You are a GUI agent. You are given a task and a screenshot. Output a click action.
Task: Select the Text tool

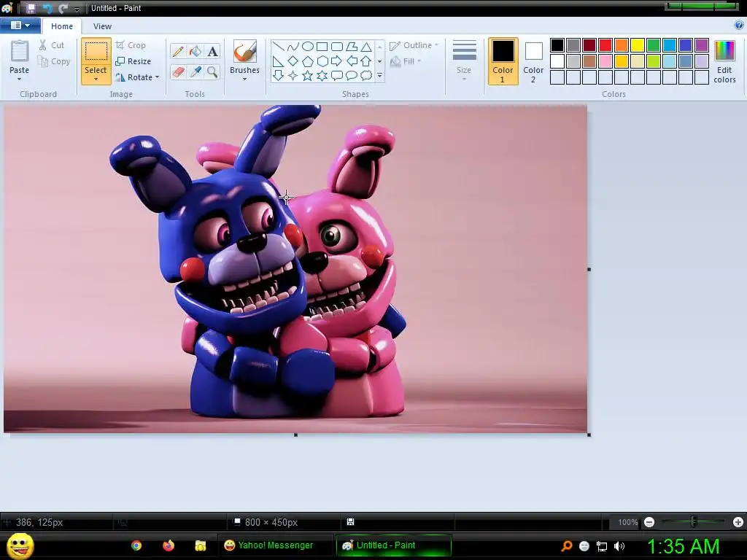(212, 52)
